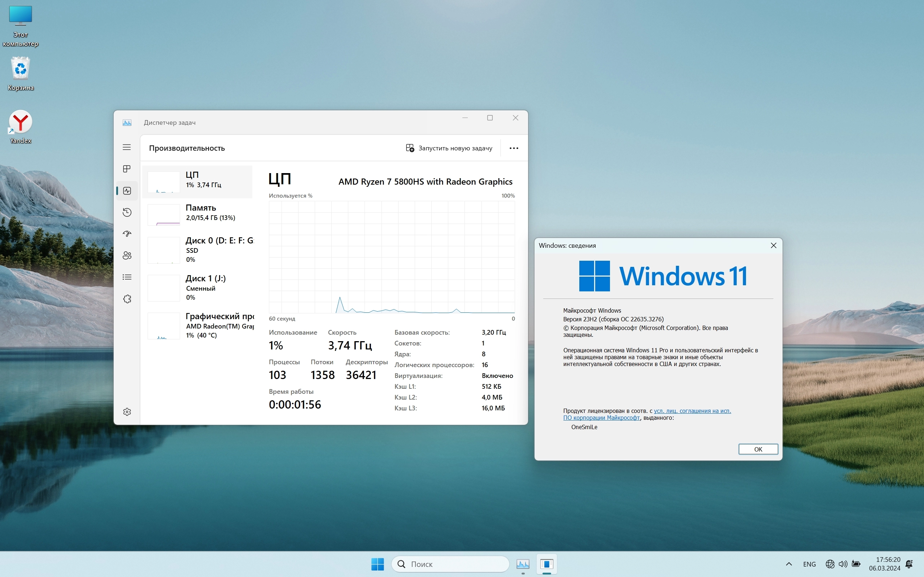Screen dimensions: 924x577
Task: Open Processes page in Task Manager sidebar
Action: coord(127,169)
